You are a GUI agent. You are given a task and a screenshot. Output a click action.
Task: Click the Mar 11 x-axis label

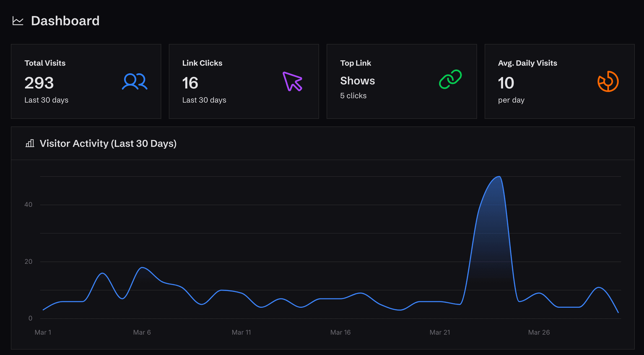point(241,332)
